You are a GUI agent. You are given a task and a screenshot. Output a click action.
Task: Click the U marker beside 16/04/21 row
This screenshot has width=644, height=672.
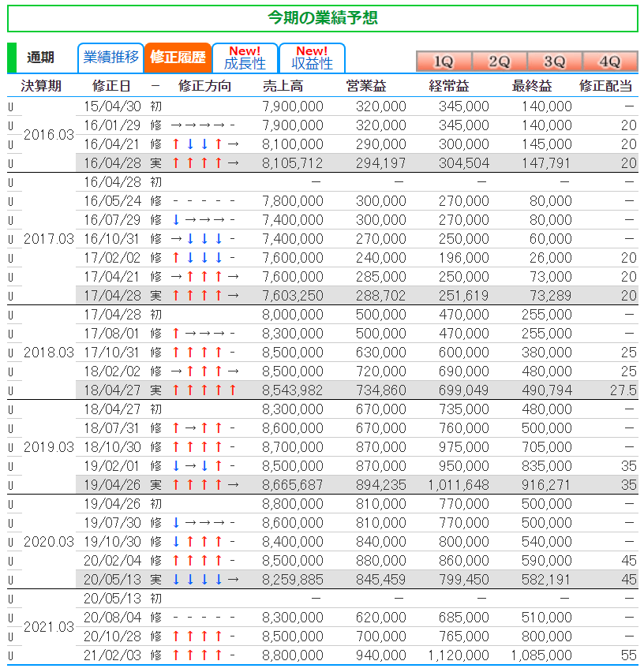pyautogui.click(x=11, y=144)
